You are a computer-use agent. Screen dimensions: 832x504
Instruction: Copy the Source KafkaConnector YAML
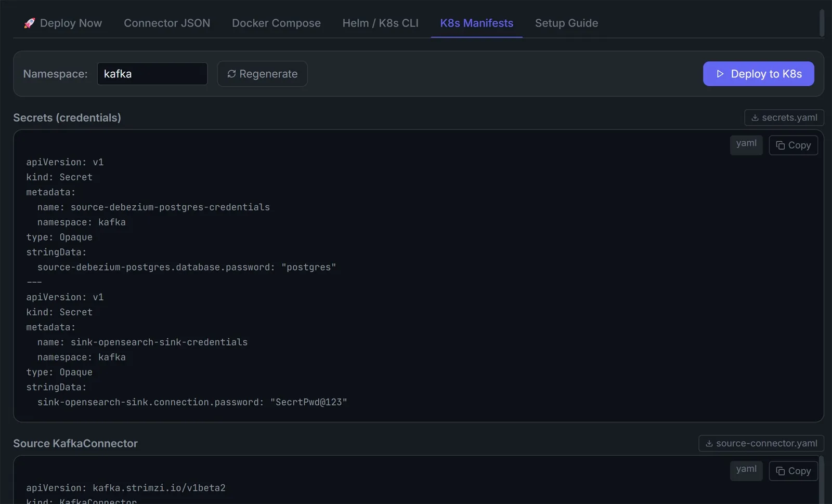(793, 471)
